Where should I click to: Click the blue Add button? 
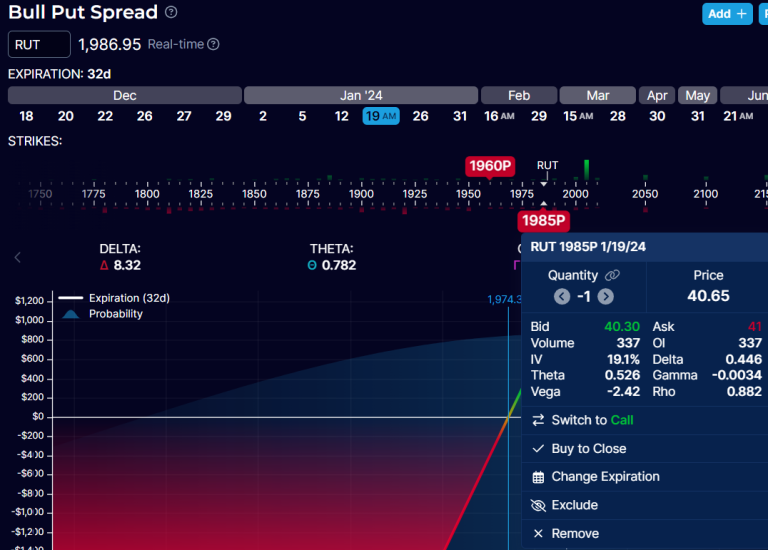pos(727,14)
